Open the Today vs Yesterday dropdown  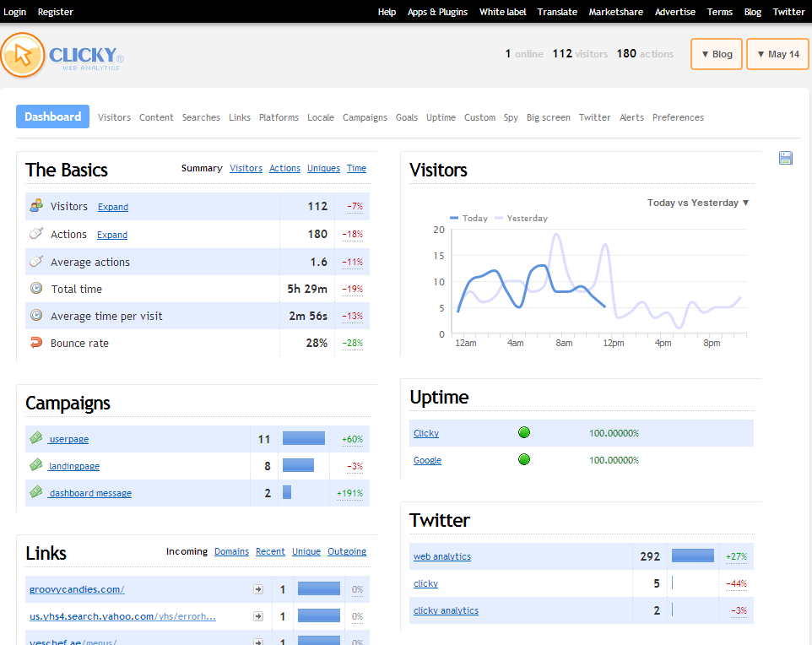pyautogui.click(x=698, y=203)
